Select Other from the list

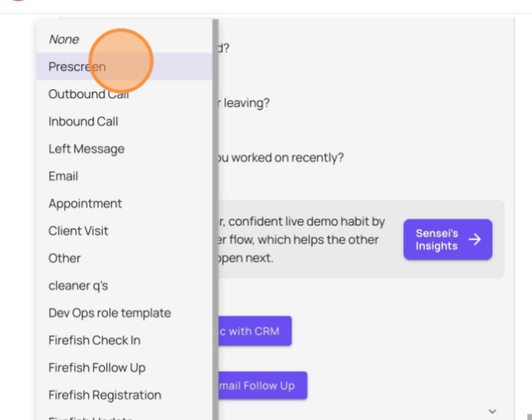[125, 258]
